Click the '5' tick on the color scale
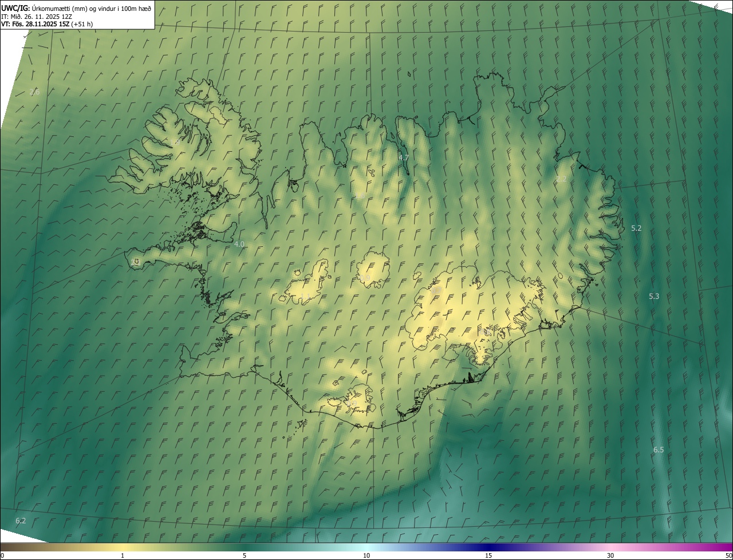 (245, 555)
